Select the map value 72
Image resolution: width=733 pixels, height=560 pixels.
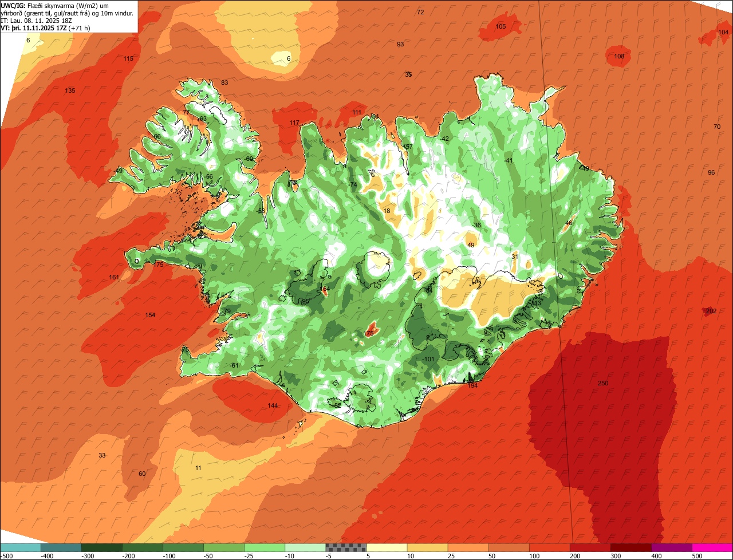tap(420, 12)
